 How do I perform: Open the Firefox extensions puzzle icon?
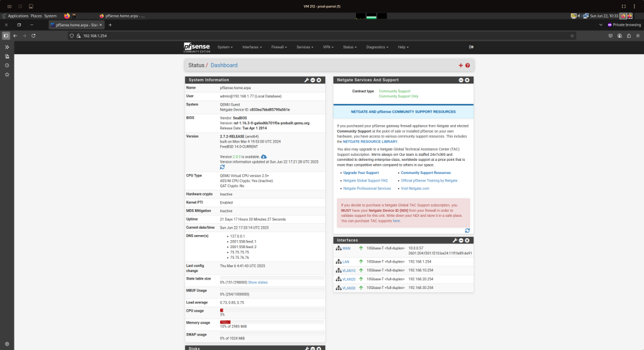(628, 36)
